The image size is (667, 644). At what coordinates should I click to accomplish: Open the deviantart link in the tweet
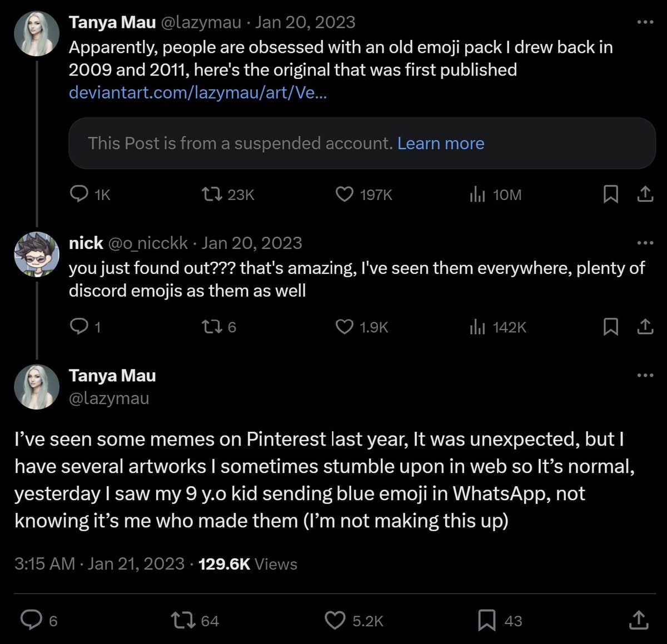tap(197, 92)
